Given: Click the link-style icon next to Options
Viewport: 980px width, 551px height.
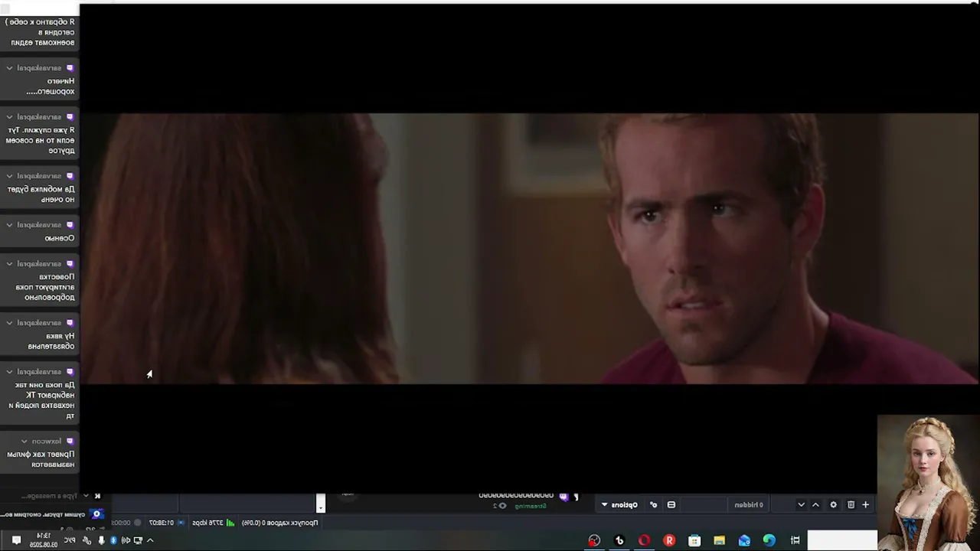Looking at the screenshot, I should [x=653, y=505].
